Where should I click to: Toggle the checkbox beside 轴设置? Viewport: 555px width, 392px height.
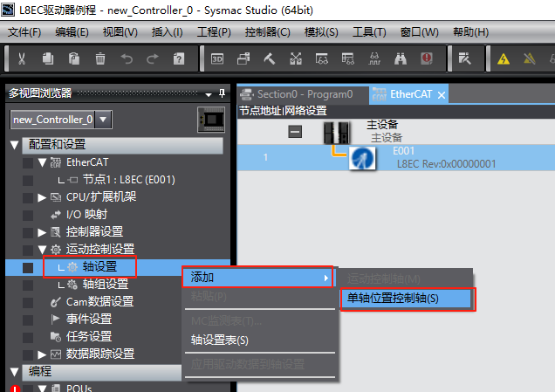click(28, 267)
